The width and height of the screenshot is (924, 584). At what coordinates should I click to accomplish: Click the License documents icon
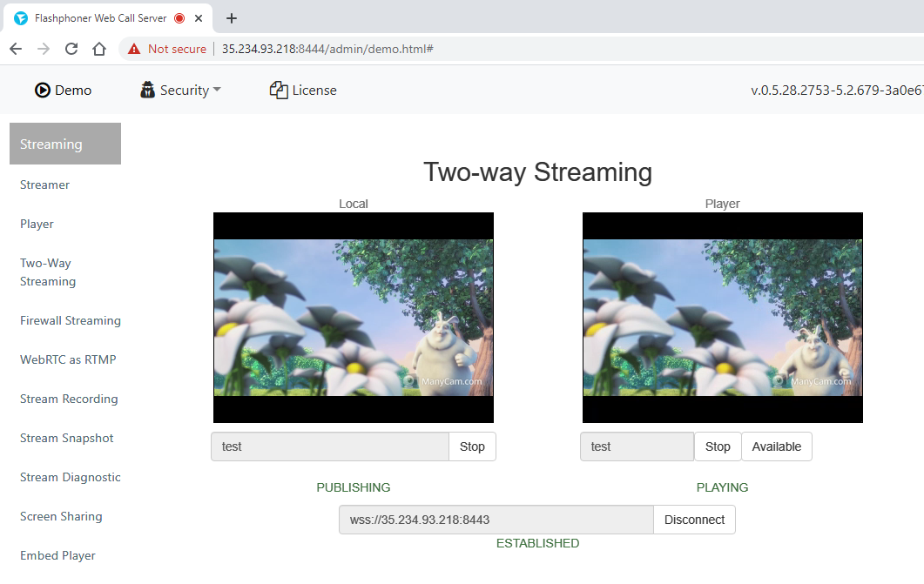279,90
